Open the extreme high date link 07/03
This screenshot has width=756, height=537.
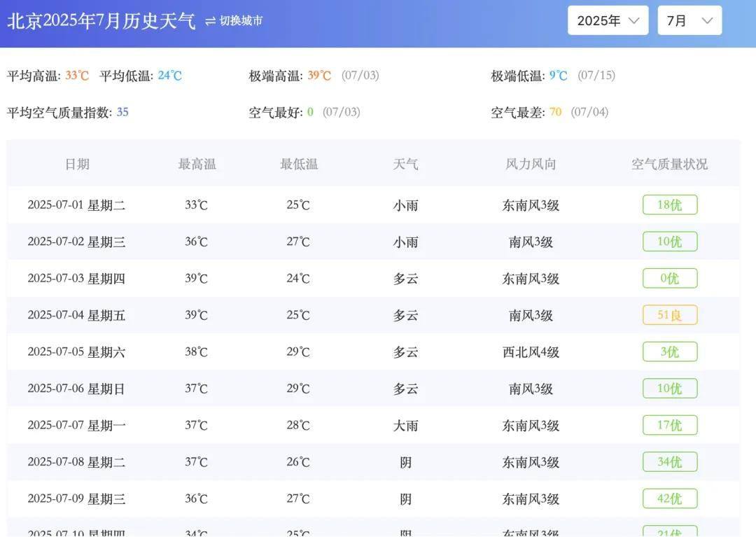point(359,75)
